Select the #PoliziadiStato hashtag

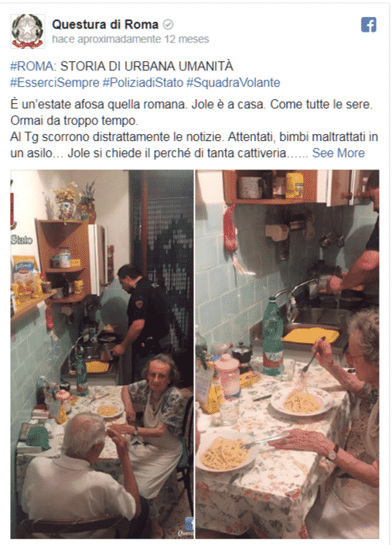pyautogui.click(x=143, y=82)
